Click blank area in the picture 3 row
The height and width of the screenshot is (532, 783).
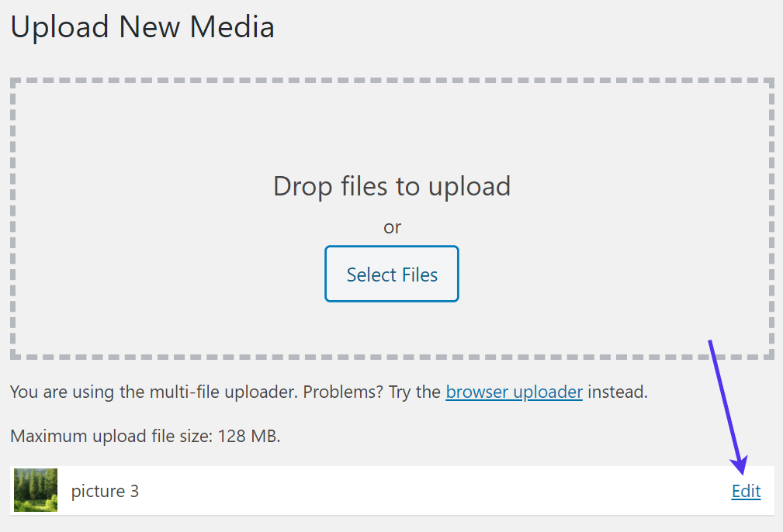pos(427,491)
